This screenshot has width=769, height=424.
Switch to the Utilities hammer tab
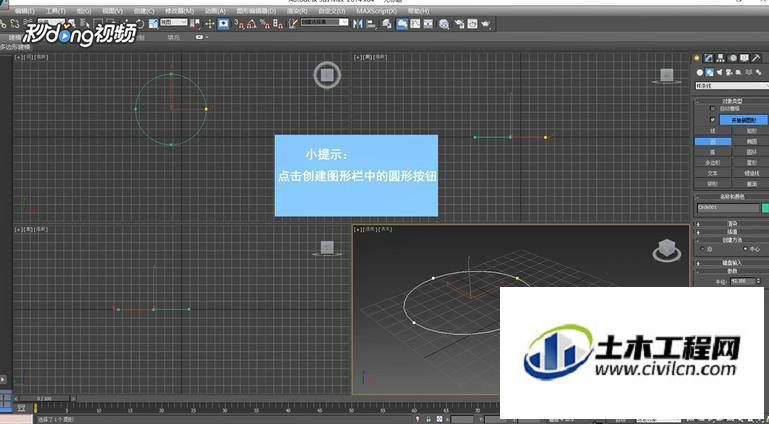pyautogui.click(x=756, y=58)
